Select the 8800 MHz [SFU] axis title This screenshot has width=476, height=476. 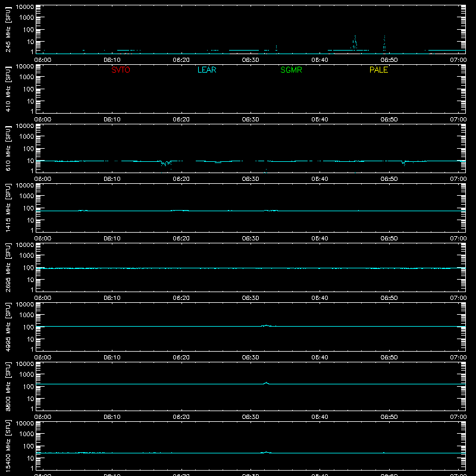pos(8,387)
